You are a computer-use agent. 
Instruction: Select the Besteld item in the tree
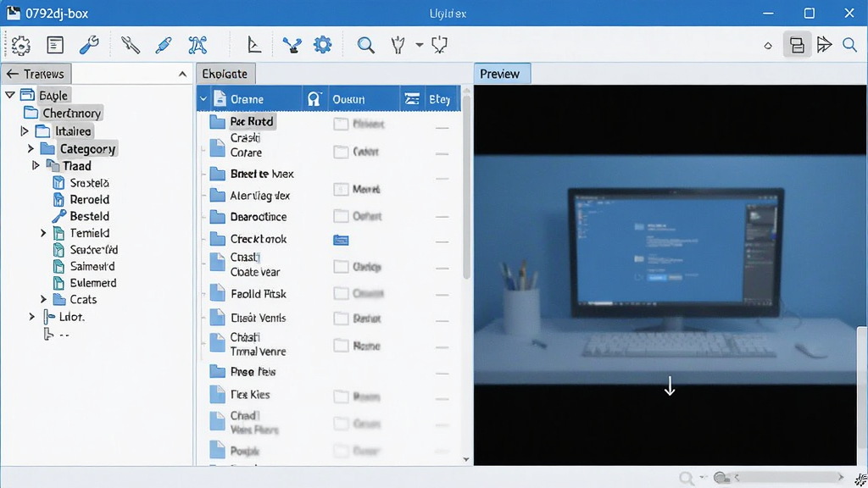[89, 216]
